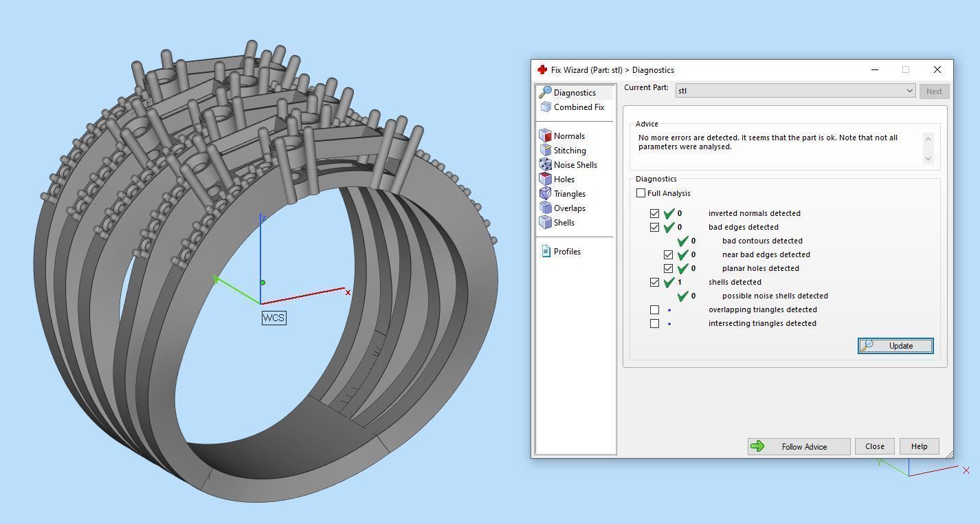Click the Noise Shells icon
Viewport: 980px width, 524px height.
click(546, 165)
